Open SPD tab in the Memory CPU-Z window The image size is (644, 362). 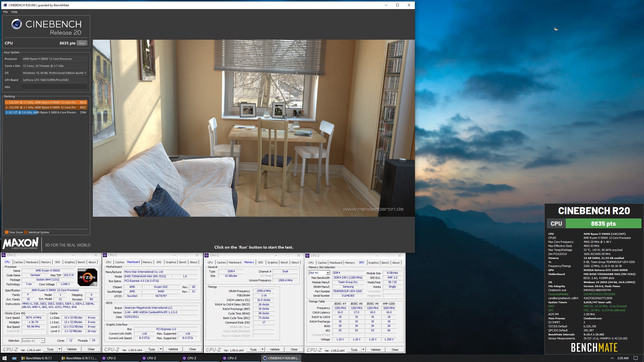(x=261, y=262)
